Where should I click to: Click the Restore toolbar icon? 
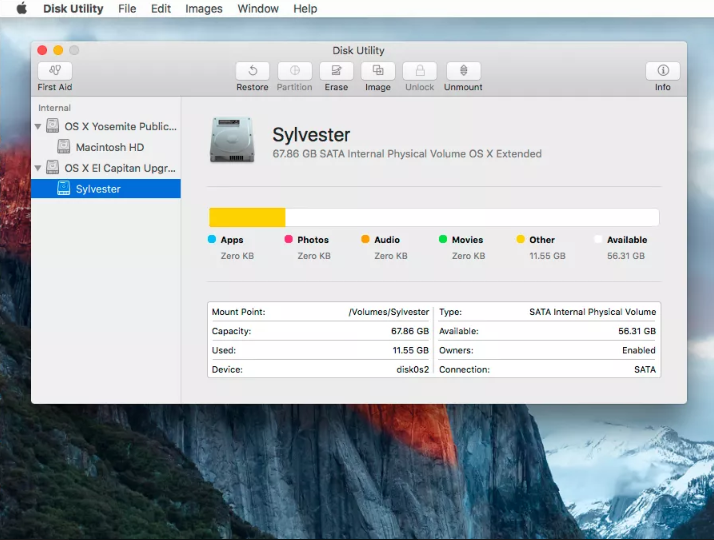252,71
